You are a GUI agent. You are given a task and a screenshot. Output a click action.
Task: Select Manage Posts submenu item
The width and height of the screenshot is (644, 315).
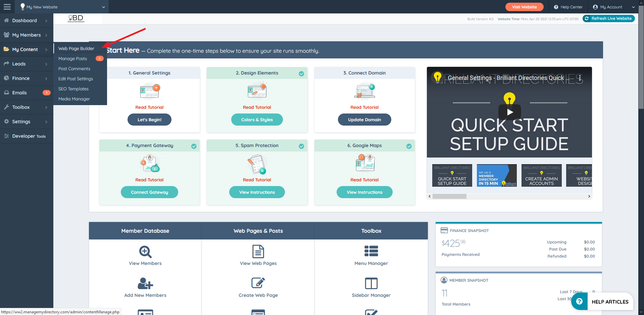pyautogui.click(x=72, y=58)
